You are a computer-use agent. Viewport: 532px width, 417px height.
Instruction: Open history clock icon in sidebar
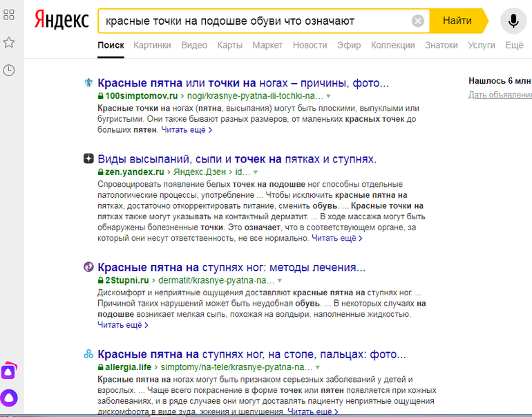[x=10, y=70]
